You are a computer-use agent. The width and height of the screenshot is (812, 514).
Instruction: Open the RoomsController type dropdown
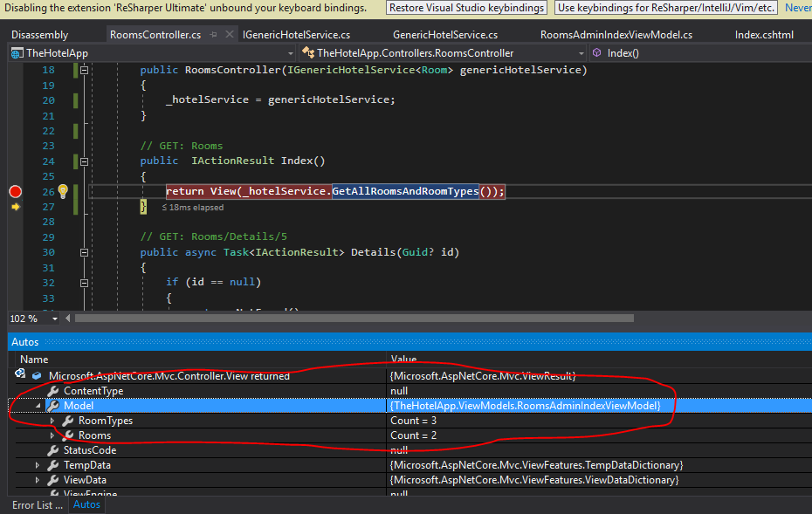581,53
